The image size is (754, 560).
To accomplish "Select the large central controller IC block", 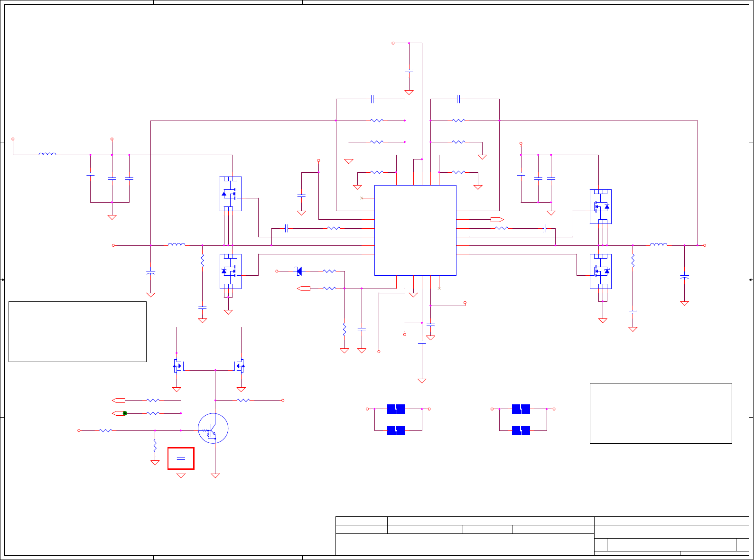I will coord(415,230).
